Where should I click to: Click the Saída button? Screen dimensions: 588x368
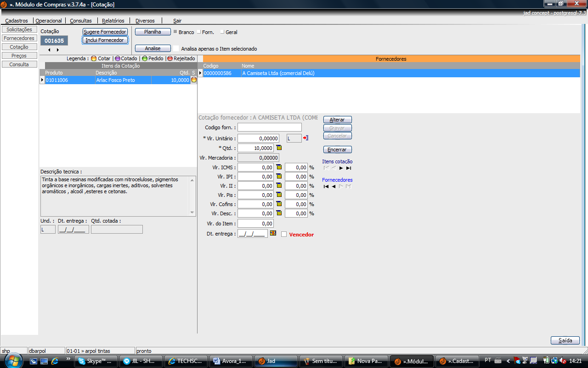coord(565,340)
